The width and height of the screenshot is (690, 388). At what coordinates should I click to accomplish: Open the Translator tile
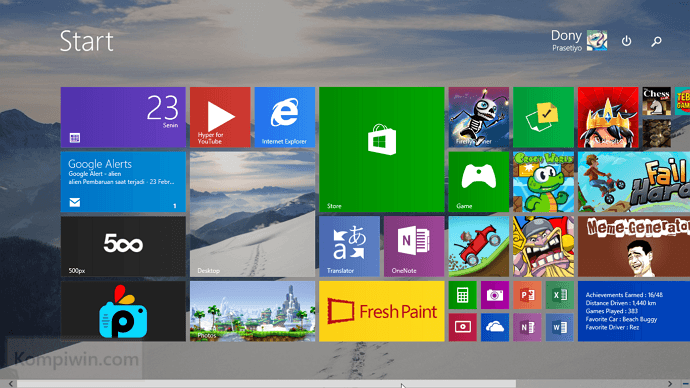click(349, 246)
